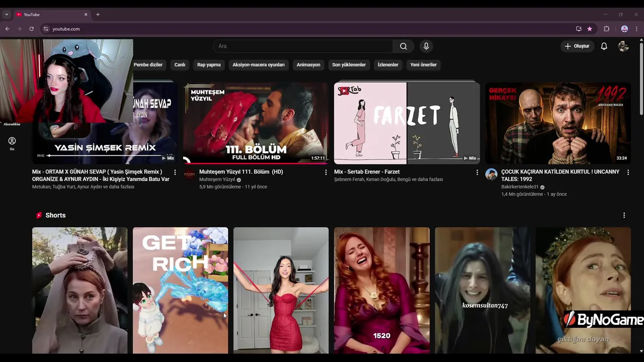Open Chrome profile icon

(x=624, y=29)
